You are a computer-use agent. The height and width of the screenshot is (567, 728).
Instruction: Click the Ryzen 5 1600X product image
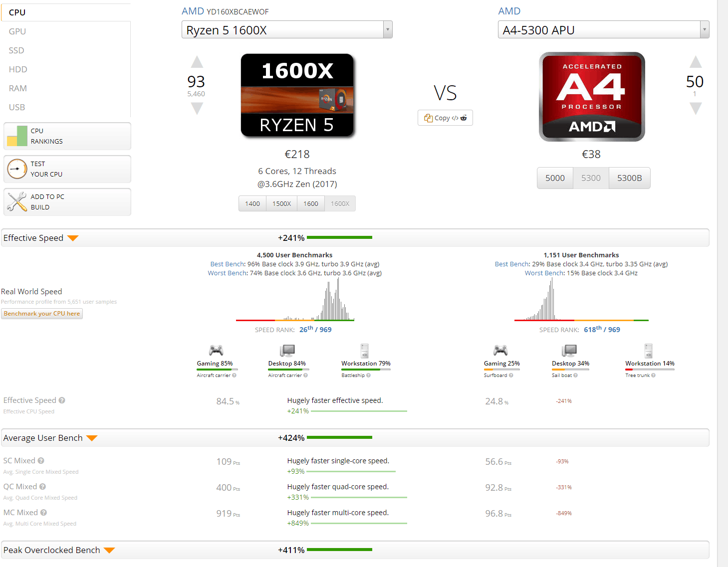pos(297,95)
